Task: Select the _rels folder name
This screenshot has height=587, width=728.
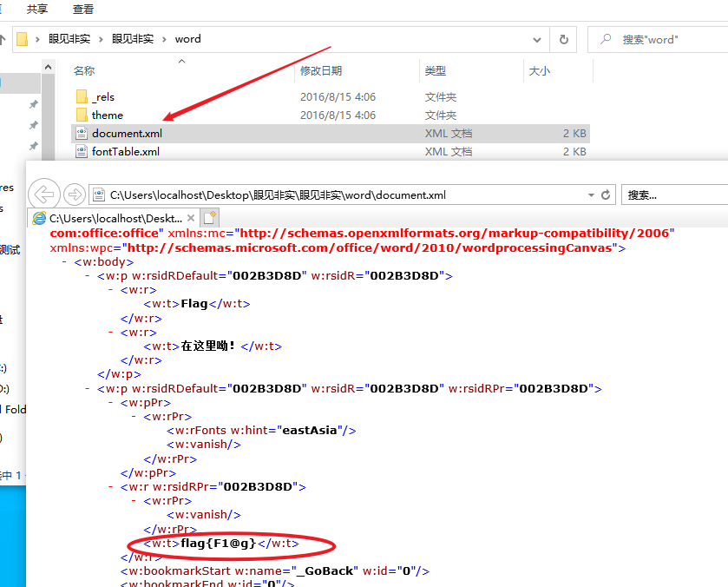Action: point(103,96)
